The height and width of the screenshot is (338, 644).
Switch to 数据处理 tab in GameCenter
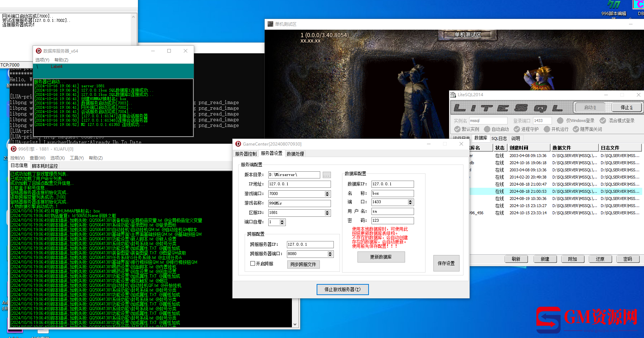coord(295,154)
